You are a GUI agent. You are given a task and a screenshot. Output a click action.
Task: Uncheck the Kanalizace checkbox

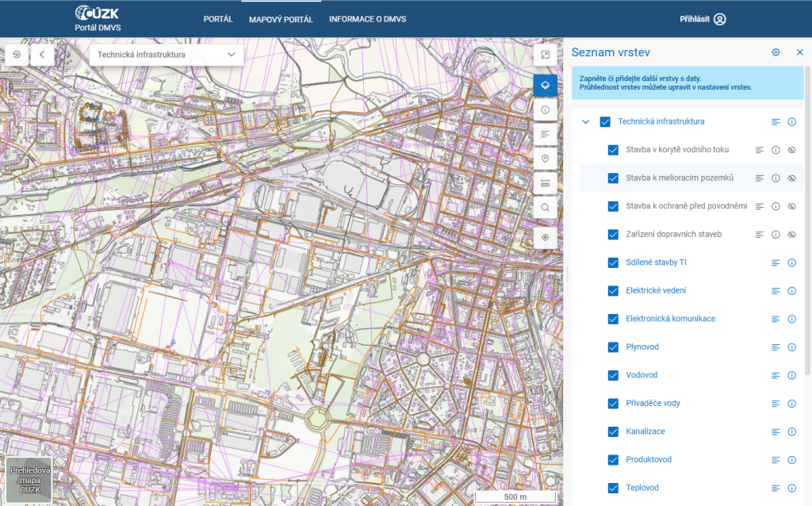[613, 432]
